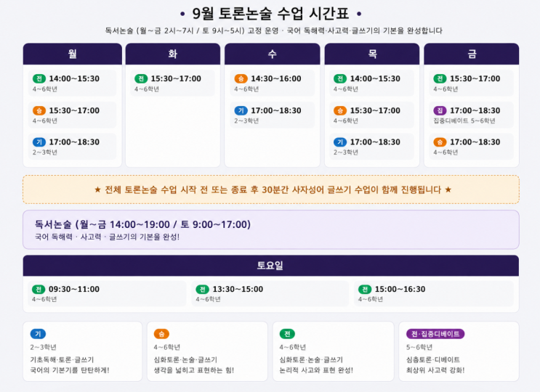Click orange 승 badge on Wednesday 14:30~16:00

(241, 78)
